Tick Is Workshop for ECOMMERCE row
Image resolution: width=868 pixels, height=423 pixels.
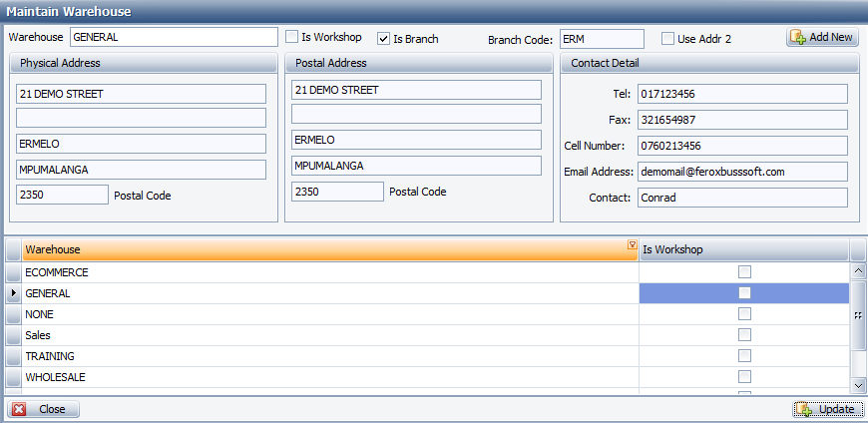(744, 271)
